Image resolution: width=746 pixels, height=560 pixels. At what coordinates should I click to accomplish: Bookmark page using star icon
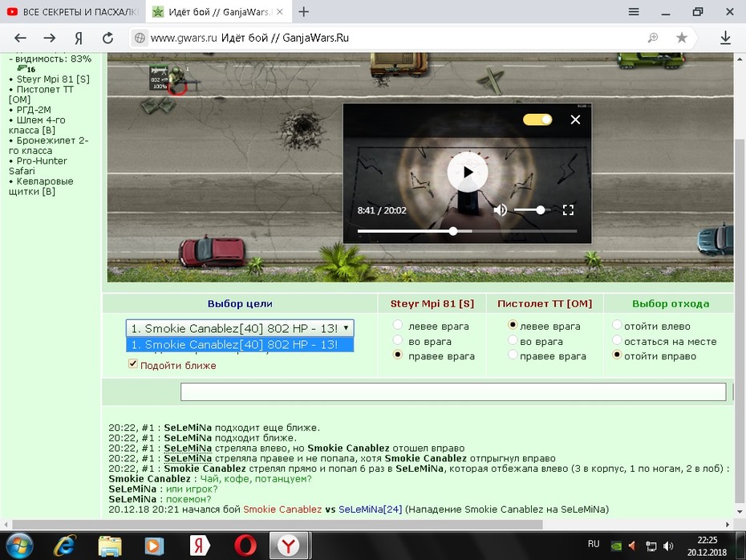(681, 38)
